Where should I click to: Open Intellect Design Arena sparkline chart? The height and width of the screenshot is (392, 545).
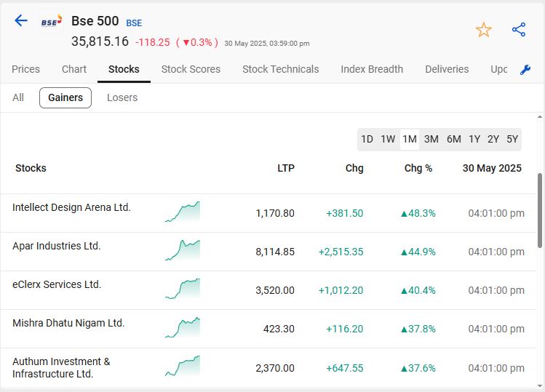(x=182, y=212)
